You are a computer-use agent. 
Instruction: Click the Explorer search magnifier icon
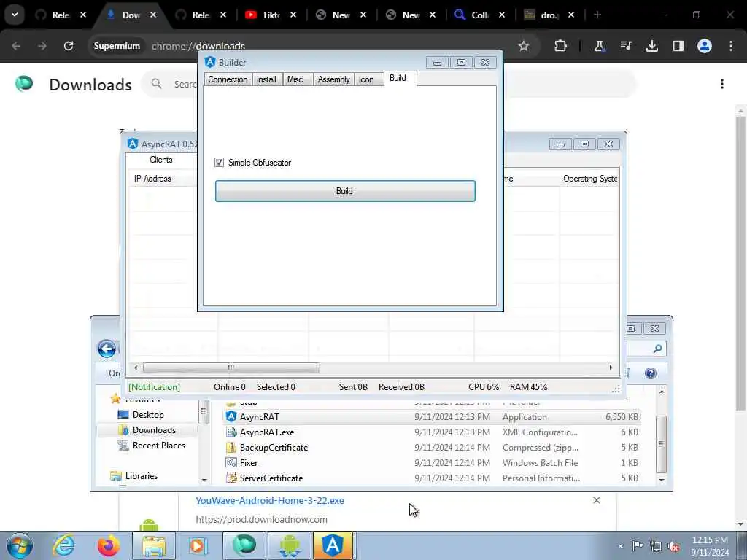click(x=657, y=349)
